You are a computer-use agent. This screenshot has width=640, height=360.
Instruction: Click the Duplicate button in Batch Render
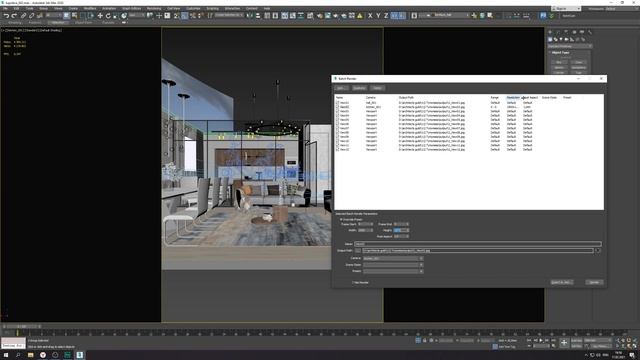click(360, 88)
